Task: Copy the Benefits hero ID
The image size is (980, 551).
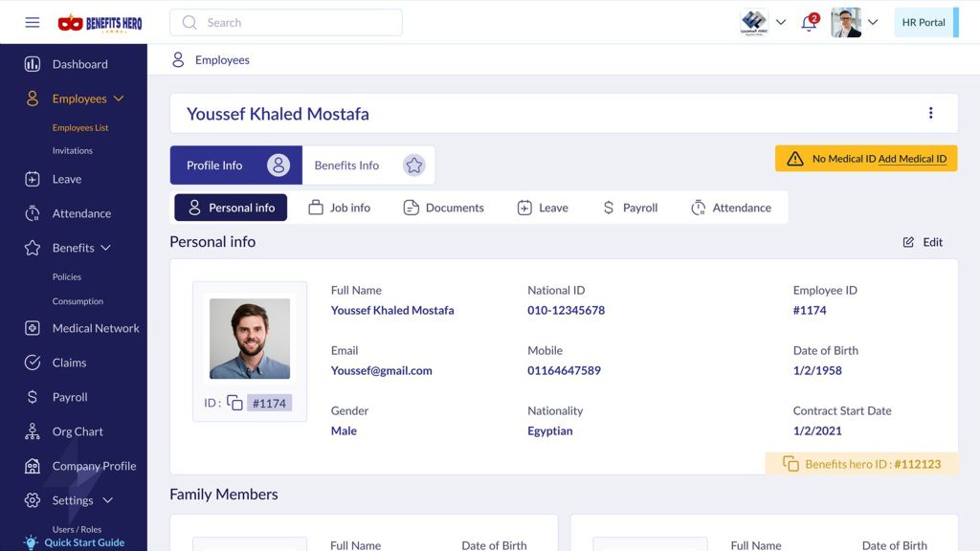Action: (x=791, y=464)
